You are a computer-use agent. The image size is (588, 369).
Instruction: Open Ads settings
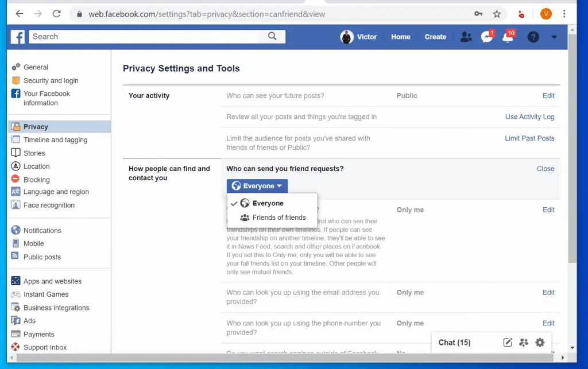(x=29, y=321)
